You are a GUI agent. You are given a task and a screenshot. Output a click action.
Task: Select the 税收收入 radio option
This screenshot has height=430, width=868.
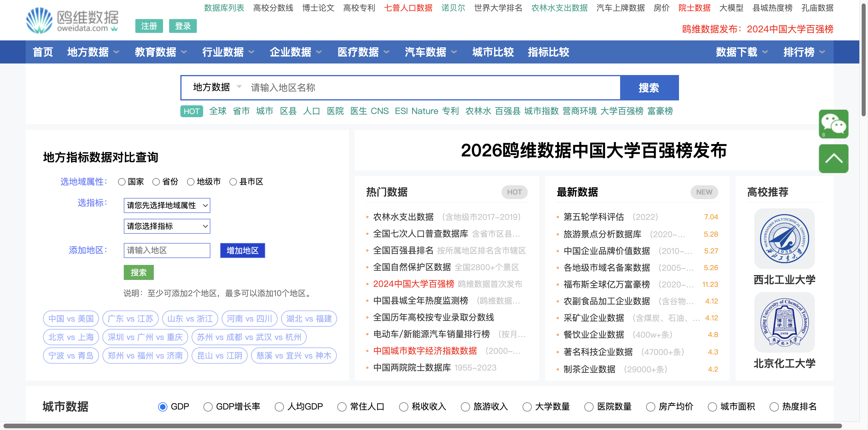tap(404, 407)
